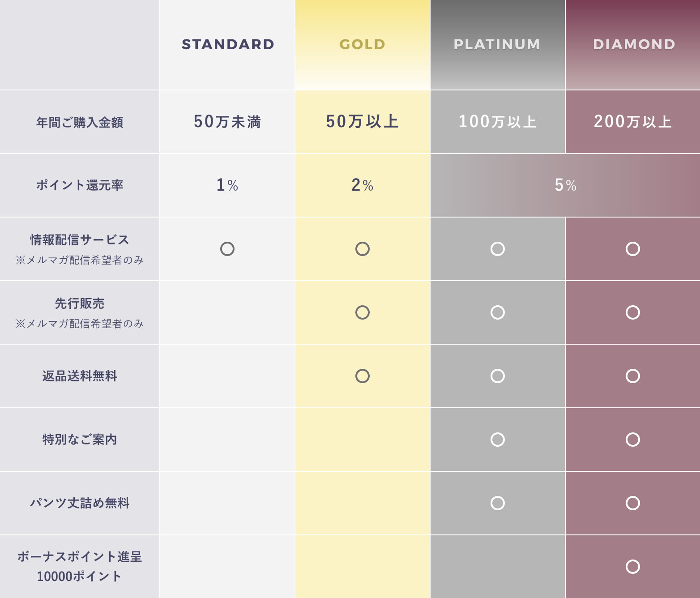This screenshot has width=700, height=598.
Task: Click the DIAMOND 返品送料無料 circle mark
Action: [x=633, y=376]
